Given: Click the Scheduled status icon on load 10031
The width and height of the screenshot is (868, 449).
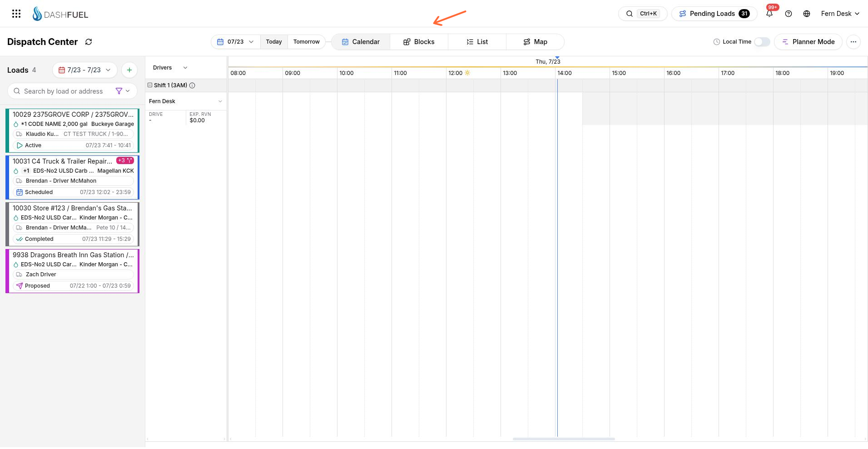Looking at the screenshot, I should coord(20,192).
